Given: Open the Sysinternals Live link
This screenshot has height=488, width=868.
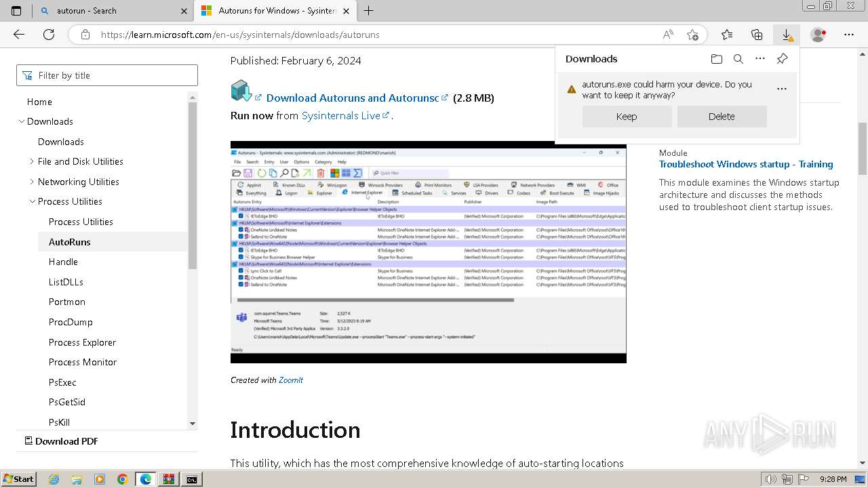Looking at the screenshot, I should click(341, 116).
